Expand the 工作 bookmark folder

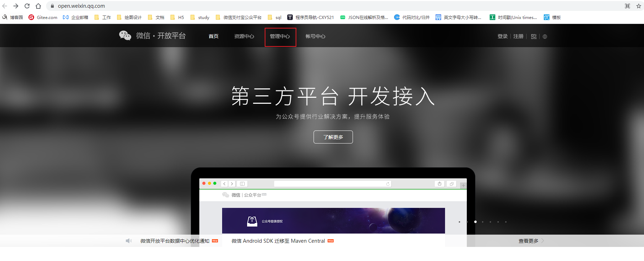pos(103,17)
